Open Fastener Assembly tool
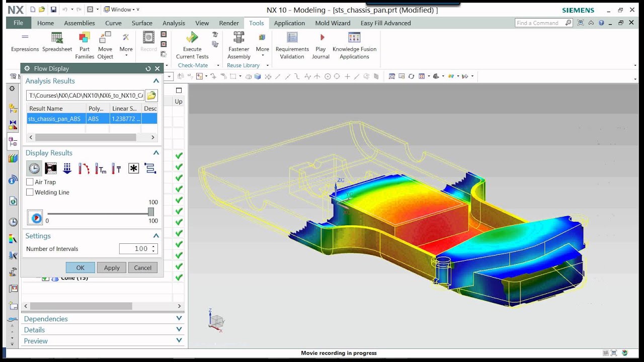The width and height of the screenshot is (644, 362). (x=239, y=45)
